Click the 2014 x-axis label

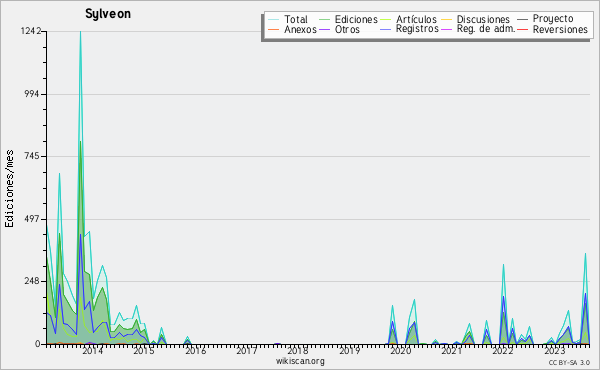pyautogui.click(x=93, y=350)
